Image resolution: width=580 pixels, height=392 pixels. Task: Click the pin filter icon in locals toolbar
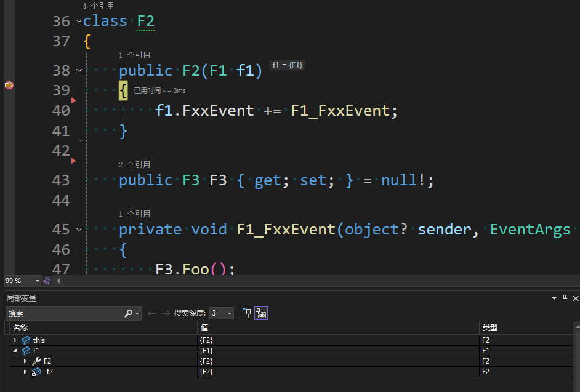point(247,313)
